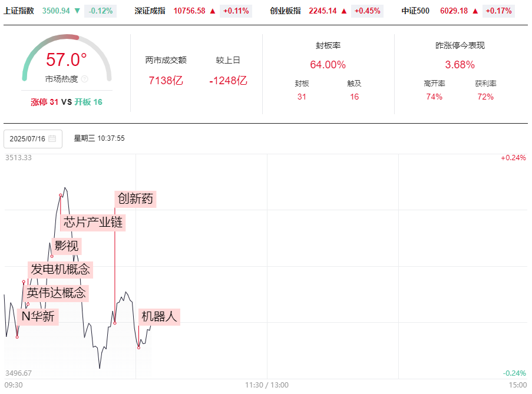Click the market heat help question icon
This screenshot has height=394, width=532.
click(x=84, y=79)
